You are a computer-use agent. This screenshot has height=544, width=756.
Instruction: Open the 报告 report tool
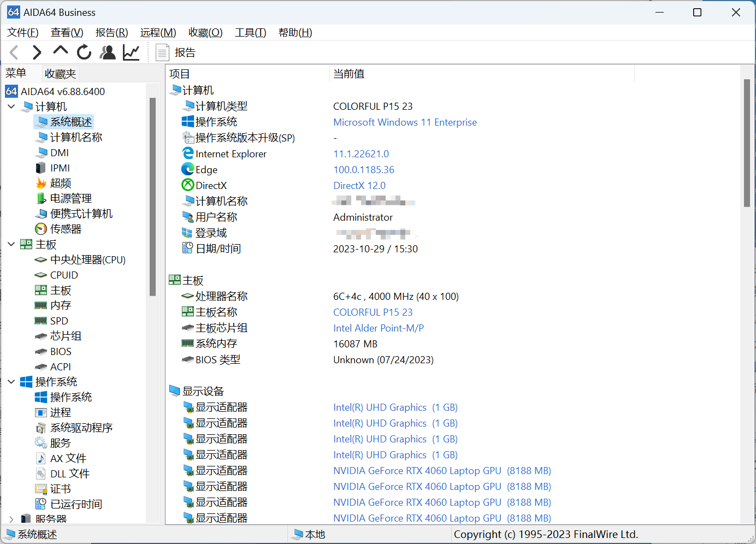point(176,52)
